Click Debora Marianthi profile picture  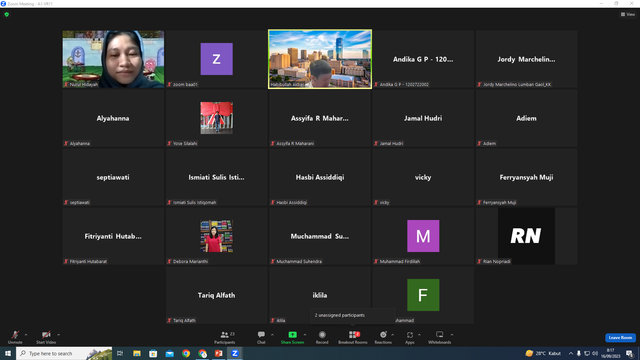(x=217, y=236)
